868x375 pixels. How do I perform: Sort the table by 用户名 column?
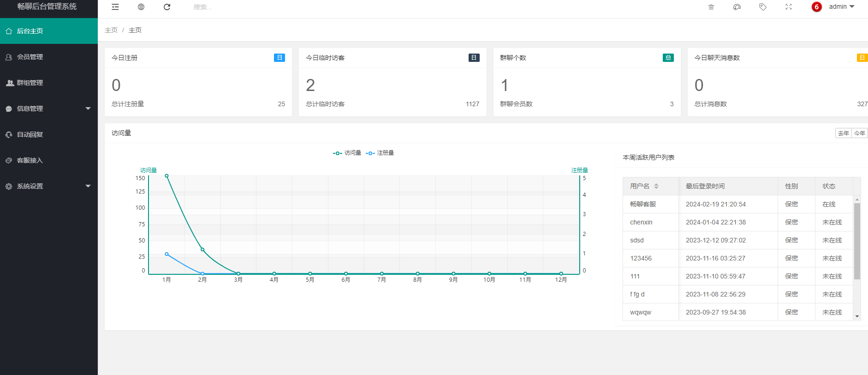tap(656, 186)
